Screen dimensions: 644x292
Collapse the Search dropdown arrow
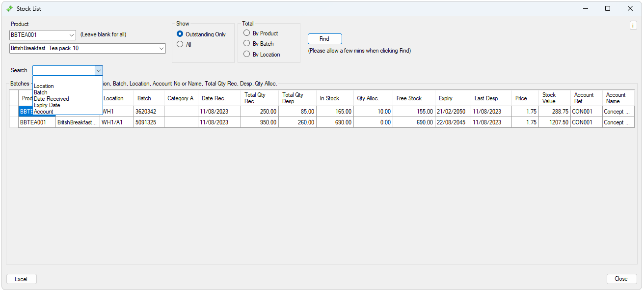tap(99, 70)
